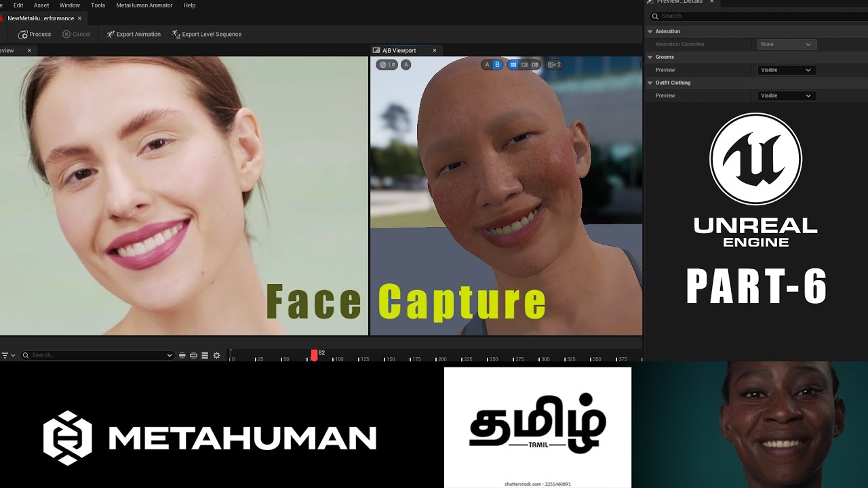The width and height of the screenshot is (868, 488).
Task: Open the Help menu
Action: tap(190, 5)
